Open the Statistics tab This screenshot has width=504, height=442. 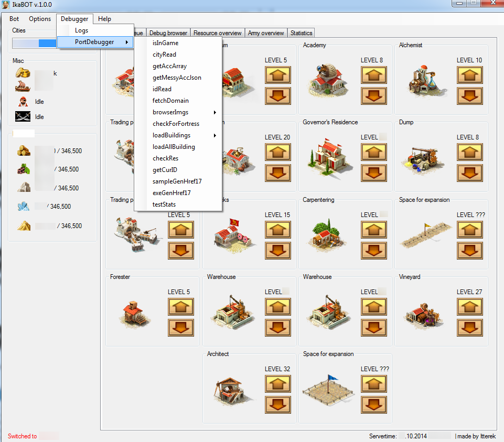301,33
